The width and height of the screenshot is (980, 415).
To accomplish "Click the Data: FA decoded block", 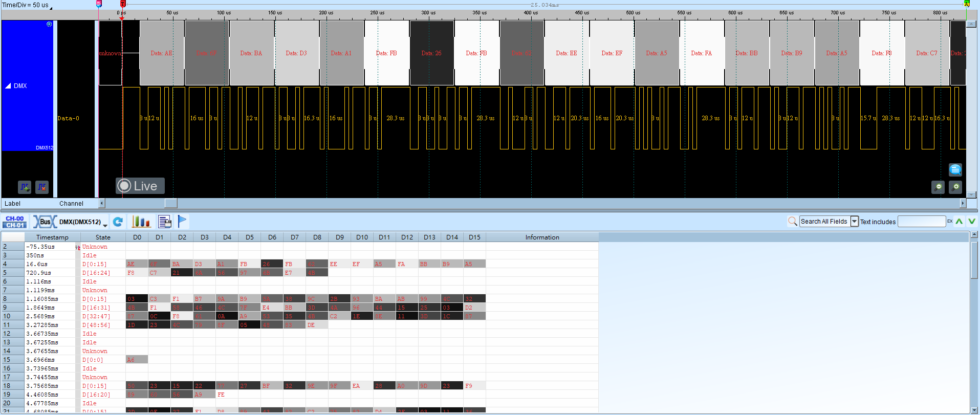I will [x=702, y=53].
